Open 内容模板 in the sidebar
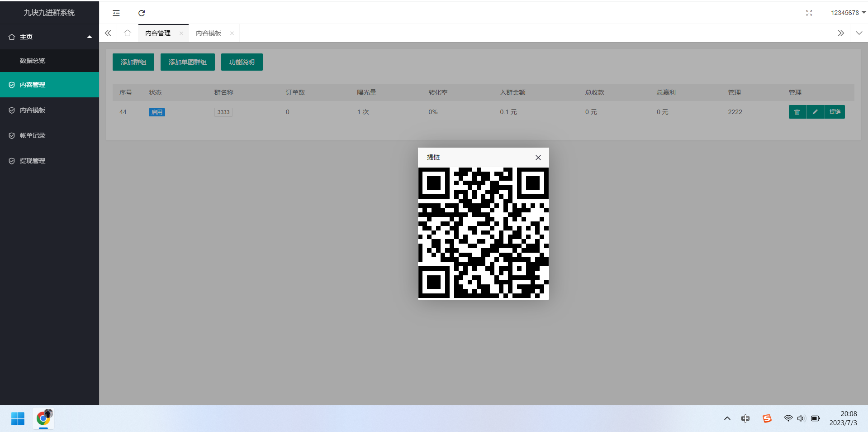The width and height of the screenshot is (868, 432). [49, 110]
